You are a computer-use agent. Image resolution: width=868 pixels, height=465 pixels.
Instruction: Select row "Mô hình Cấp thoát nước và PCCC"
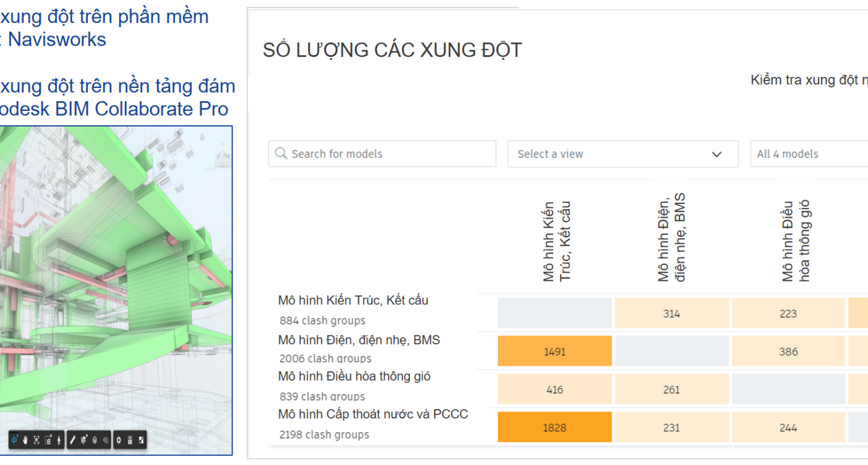(373, 414)
